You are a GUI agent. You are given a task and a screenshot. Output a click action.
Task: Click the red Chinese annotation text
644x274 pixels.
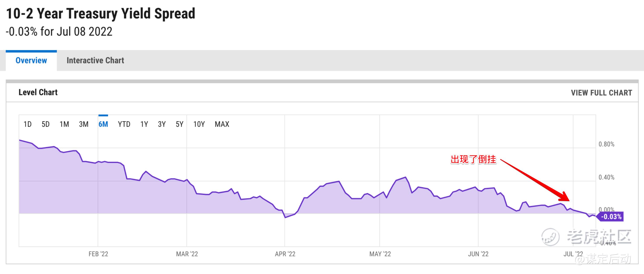(x=473, y=159)
